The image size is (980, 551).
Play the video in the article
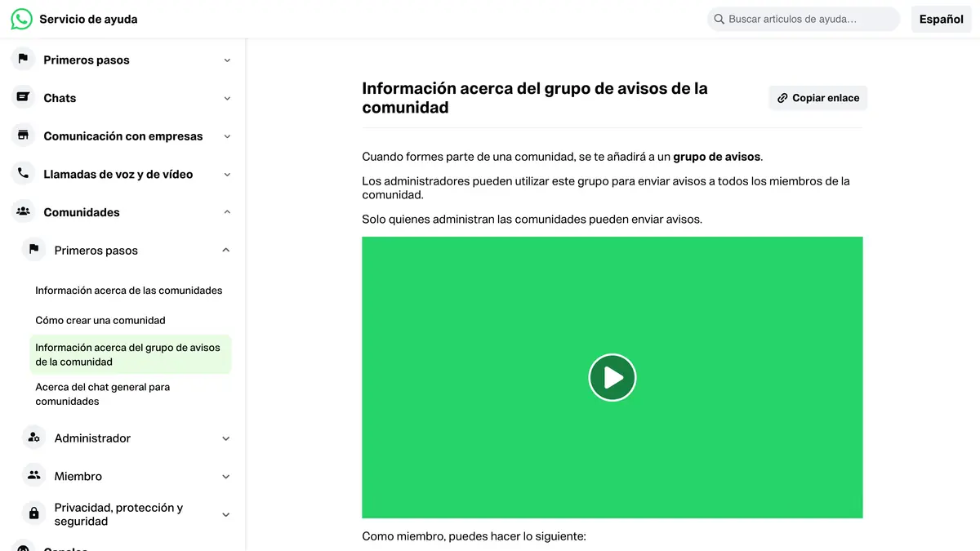point(612,377)
